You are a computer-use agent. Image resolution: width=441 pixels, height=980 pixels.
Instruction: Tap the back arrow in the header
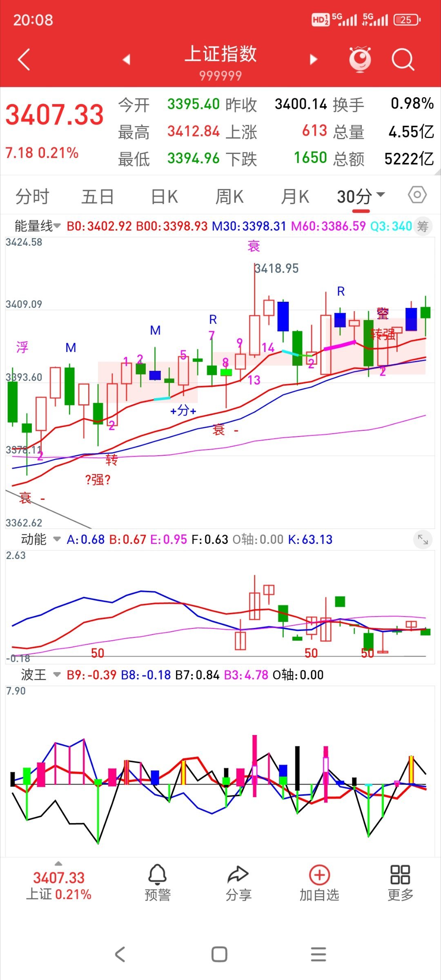tap(24, 60)
